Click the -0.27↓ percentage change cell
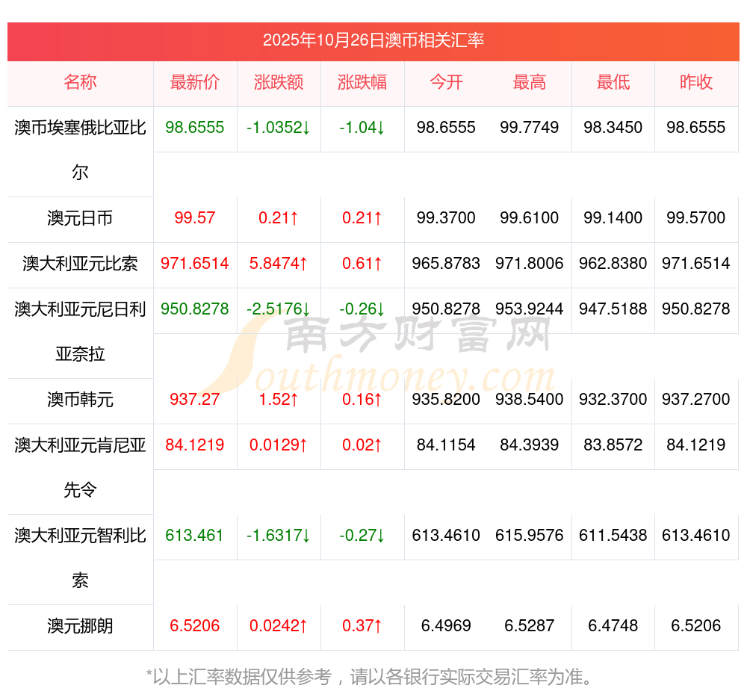The height and width of the screenshot is (700, 747). pyautogui.click(x=362, y=536)
